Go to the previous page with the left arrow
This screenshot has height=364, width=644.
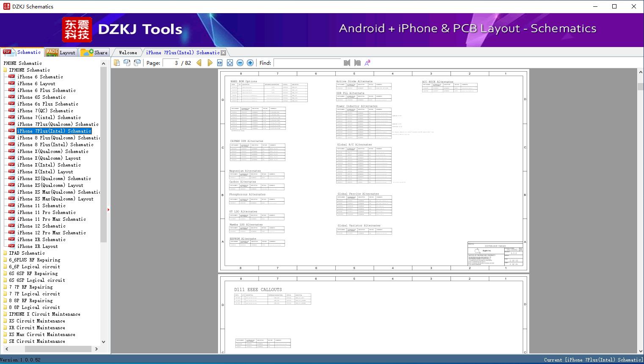(x=199, y=63)
